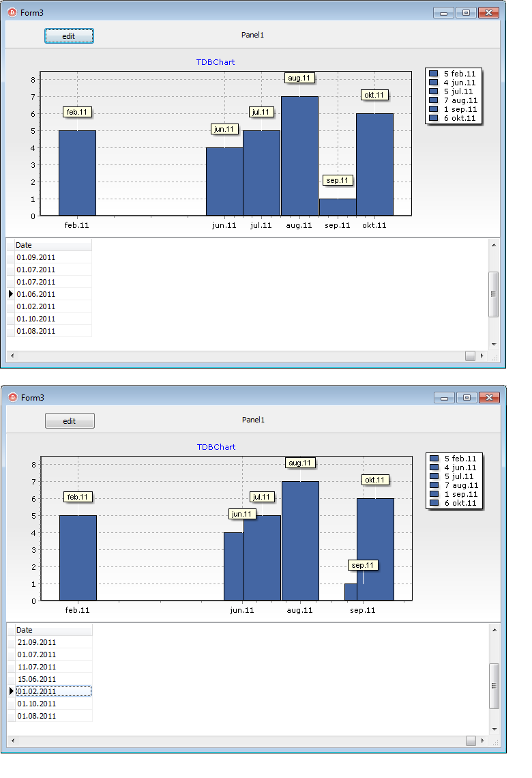
Task: Click the Panel1 label in the lower window
Action: [253, 420]
